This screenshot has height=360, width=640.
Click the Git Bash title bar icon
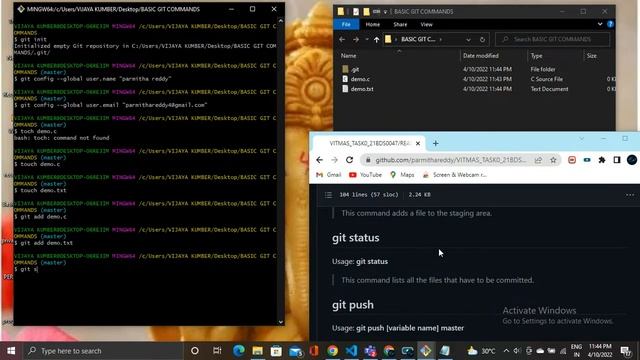tap(21, 9)
